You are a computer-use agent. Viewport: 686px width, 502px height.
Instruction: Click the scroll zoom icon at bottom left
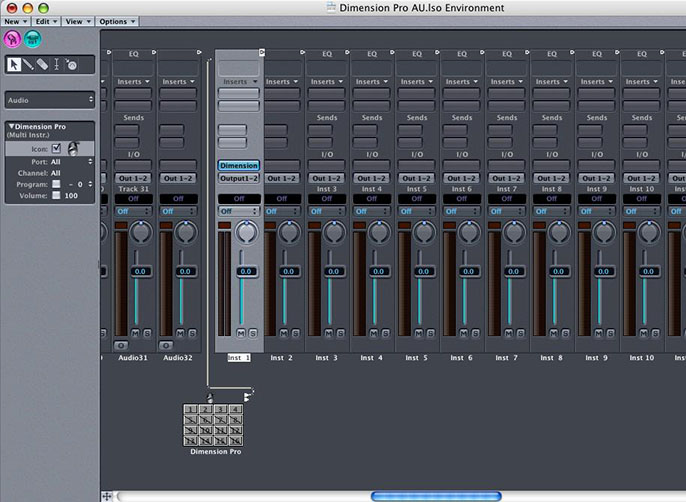tap(107, 496)
